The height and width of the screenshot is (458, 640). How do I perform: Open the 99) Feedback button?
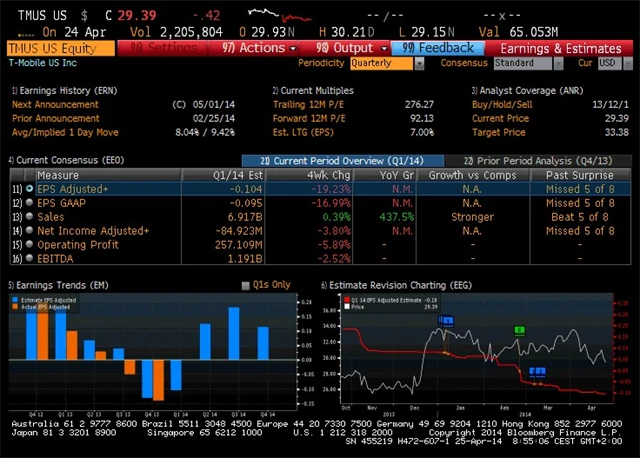click(x=438, y=48)
